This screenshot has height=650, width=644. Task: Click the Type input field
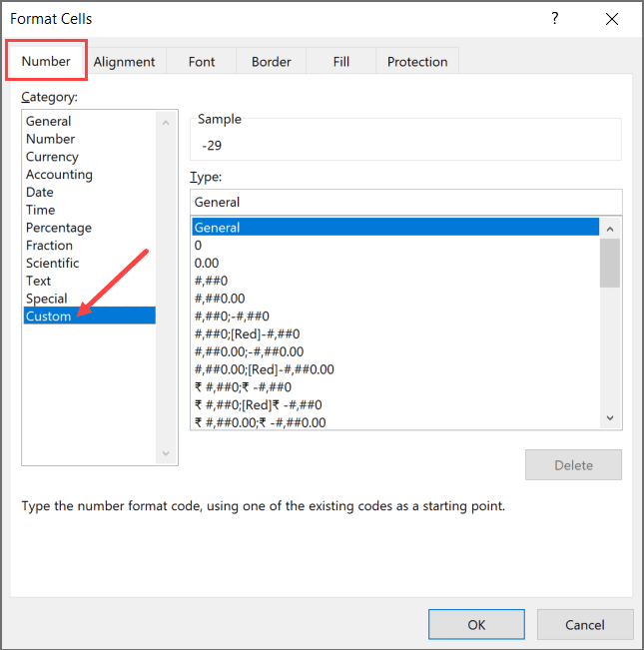click(406, 202)
